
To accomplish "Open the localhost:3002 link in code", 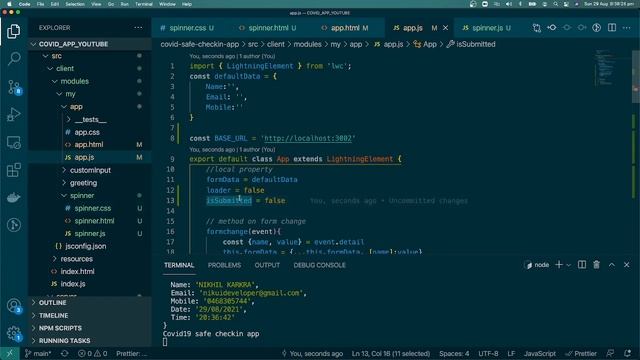I will click(x=308, y=138).
